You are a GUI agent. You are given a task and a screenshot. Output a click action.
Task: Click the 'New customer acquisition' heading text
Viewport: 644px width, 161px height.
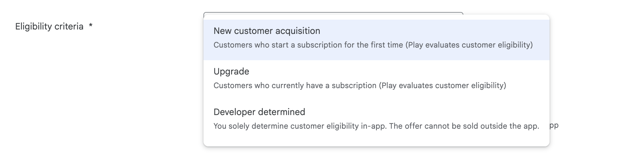(x=267, y=31)
